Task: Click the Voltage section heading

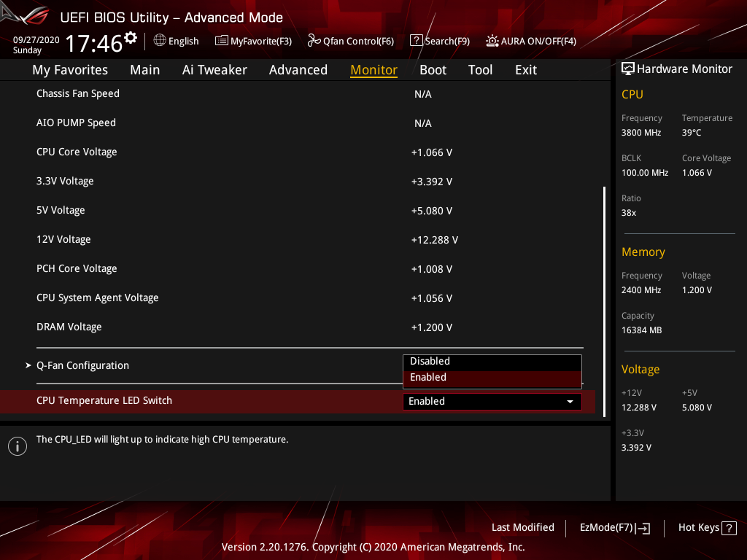Action: pyautogui.click(x=640, y=370)
